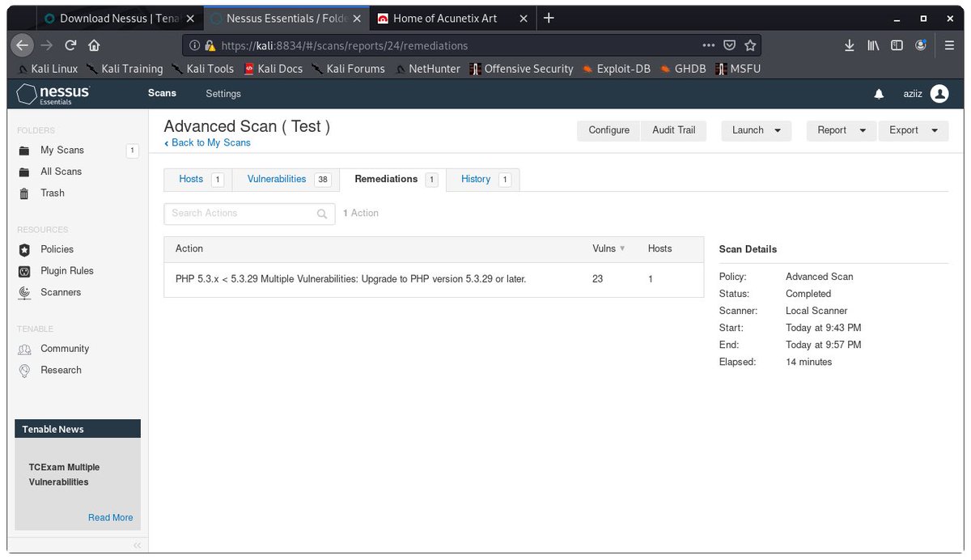The image size is (971, 560).
Task: Close the Download Nessus browser tab
Action: (190, 18)
